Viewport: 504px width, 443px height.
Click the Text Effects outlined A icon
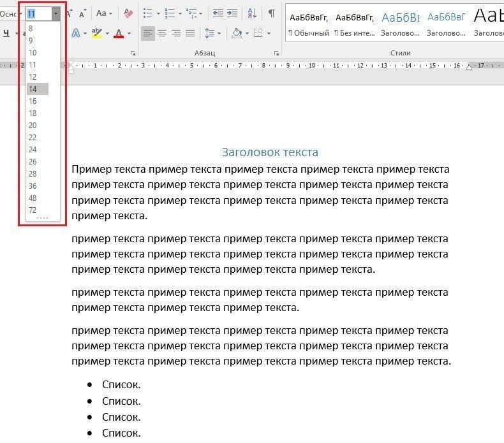[x=76, y=33]
